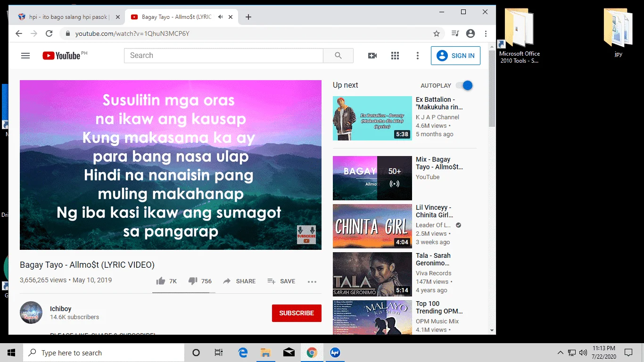
Task: Click the volume tray icon
Action: pyautogui.click(x=583, y=353)
